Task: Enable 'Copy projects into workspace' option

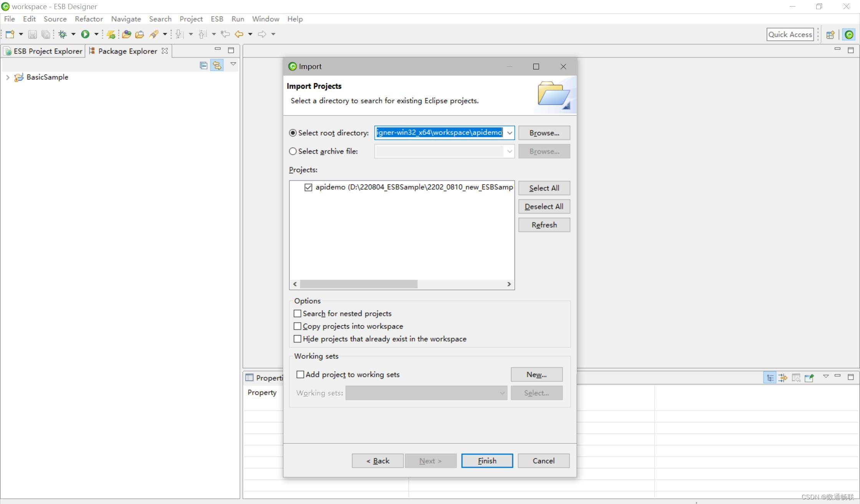Action: pyautogui.click(x=298, y=326)
